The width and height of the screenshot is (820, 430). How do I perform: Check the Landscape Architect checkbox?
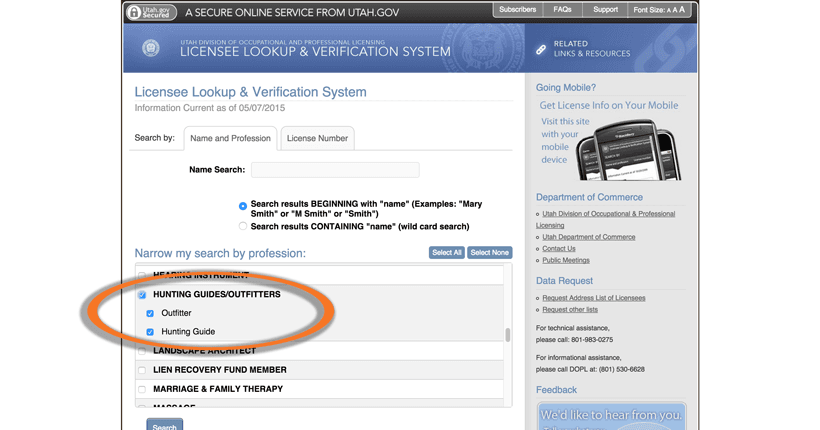[142, 351]
